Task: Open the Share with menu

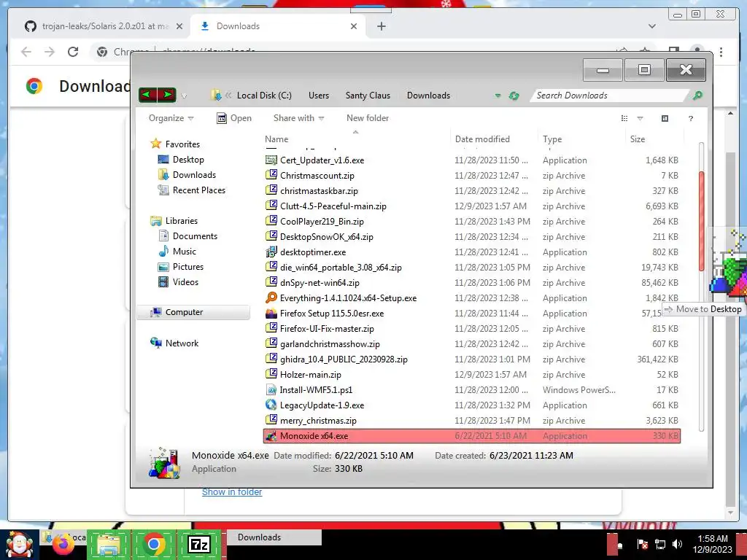Action: tap(298, 118)
